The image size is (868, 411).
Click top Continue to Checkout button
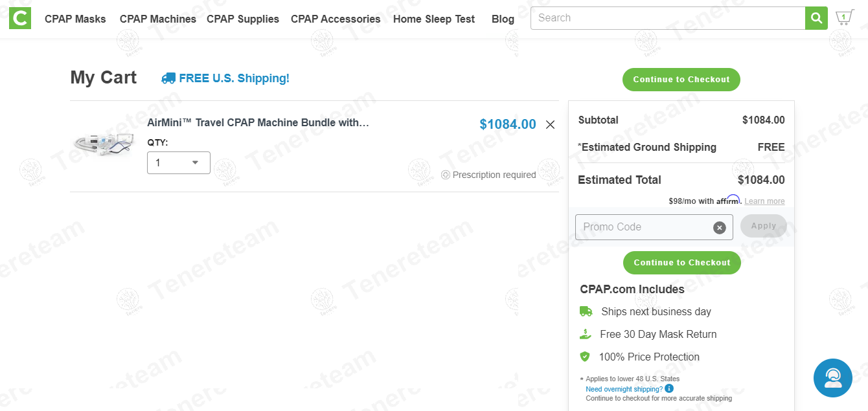click(681, 80)
